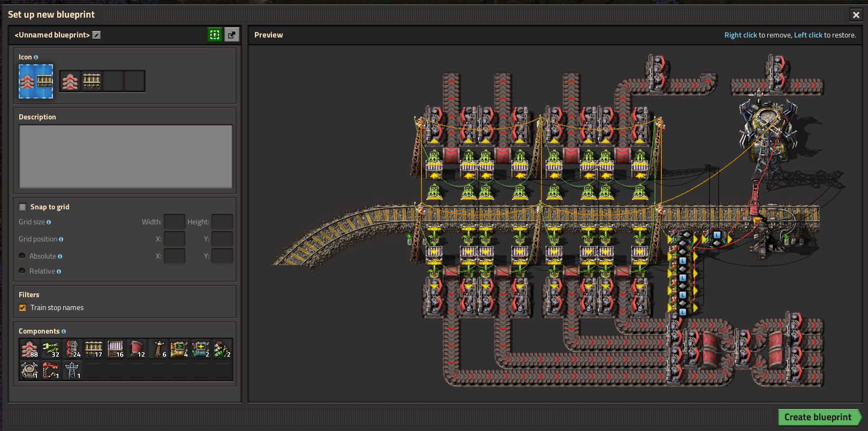Click the Preview panel title
Screen dimensions: 868x431
[269, 35]
